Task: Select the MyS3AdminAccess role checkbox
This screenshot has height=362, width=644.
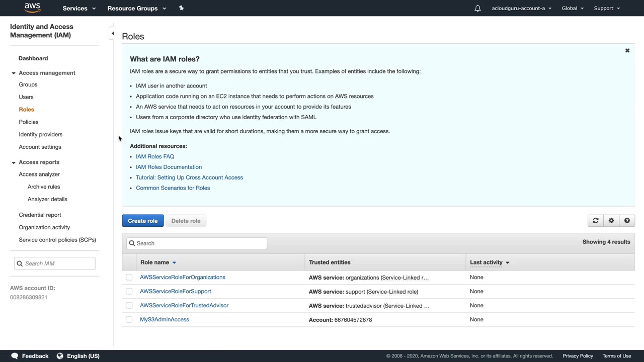Action: [x=129, y=320]
